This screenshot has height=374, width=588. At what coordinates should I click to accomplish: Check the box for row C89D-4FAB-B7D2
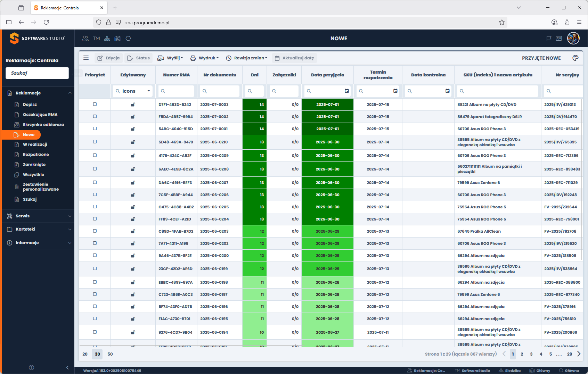click(x=95, y=231)
